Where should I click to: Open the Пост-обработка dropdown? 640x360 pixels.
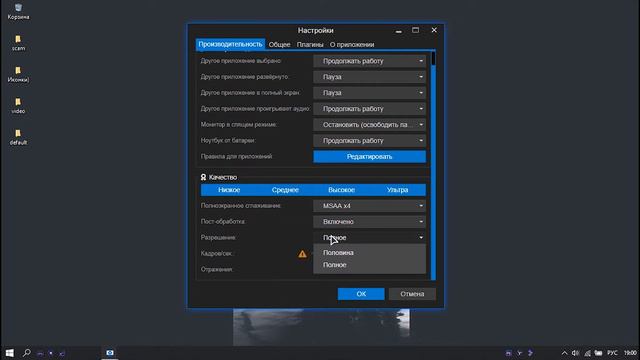point(369,222)
